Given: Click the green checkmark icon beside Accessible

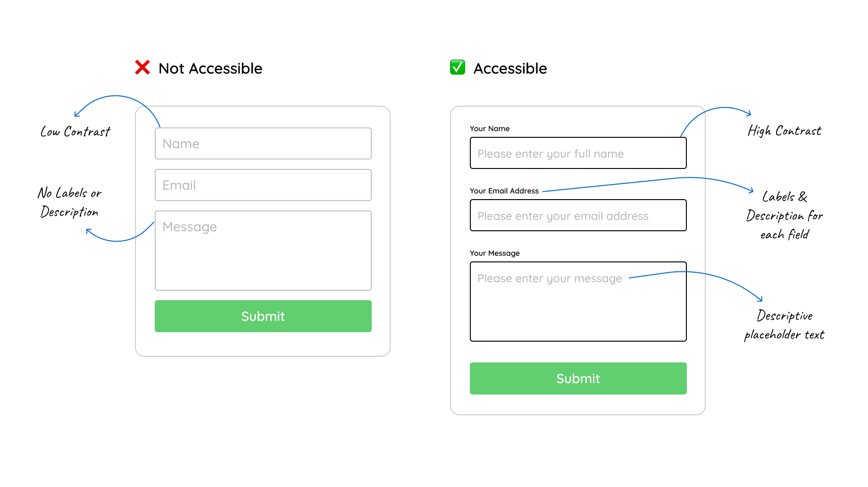Looking at the screenshot, I should (x=458, y=67).
